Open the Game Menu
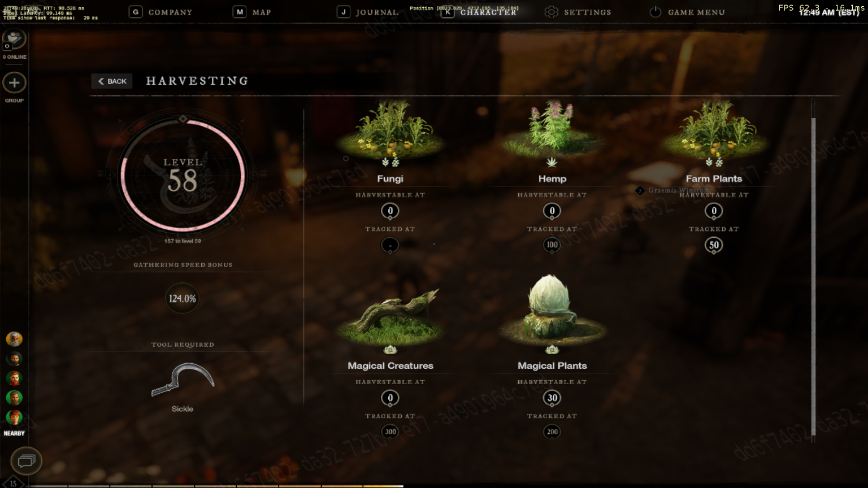 (x=687, y=12)
